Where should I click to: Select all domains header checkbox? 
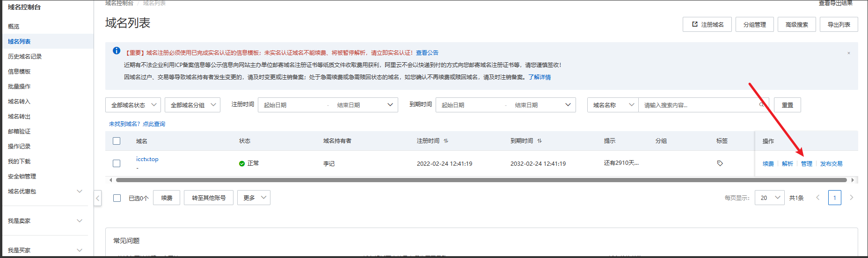(x=117, y=141)
